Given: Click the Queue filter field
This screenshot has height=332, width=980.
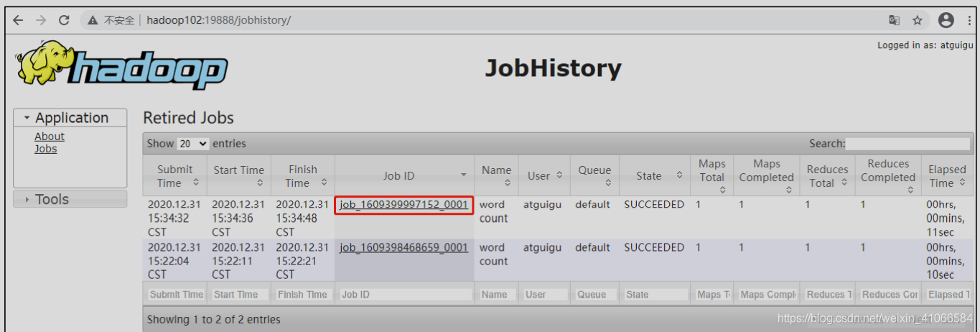Looking at the screenshot, I should coord(594,295).
